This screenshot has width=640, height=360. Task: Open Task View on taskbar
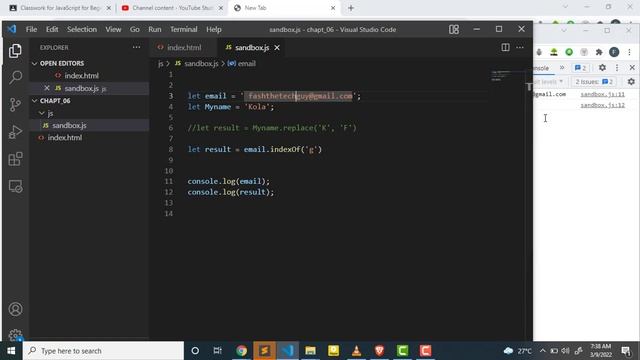tap(218, 351)
